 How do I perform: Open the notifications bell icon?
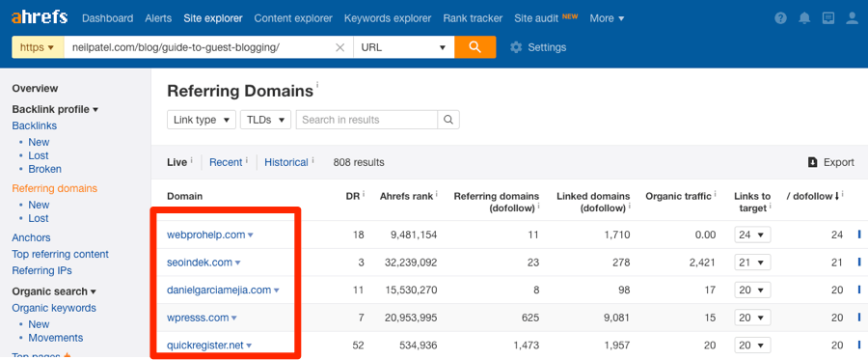(804, 18)
